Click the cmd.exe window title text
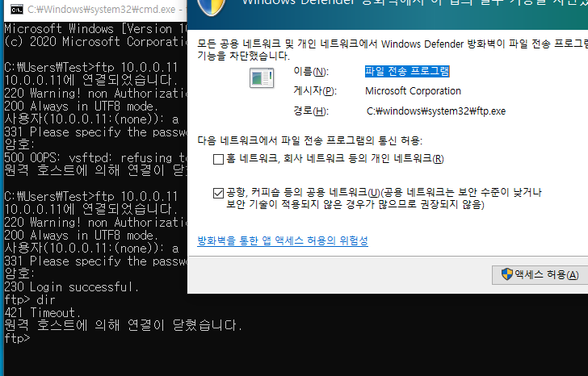The height and width of the screenshot is (376, 588). coord(103,10)
